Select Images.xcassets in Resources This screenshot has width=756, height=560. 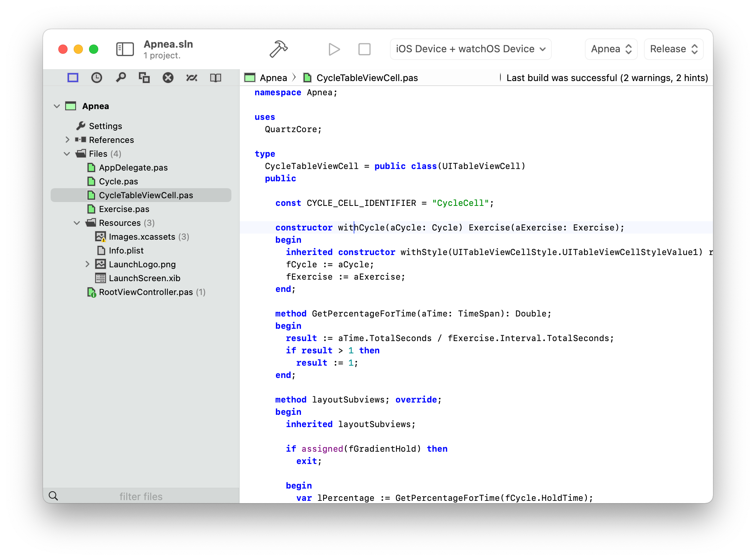pos(142,237)
